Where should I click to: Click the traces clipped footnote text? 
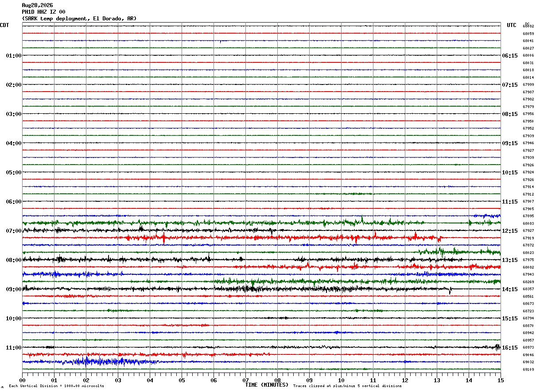pyautogui.click(x=347, y=386)
